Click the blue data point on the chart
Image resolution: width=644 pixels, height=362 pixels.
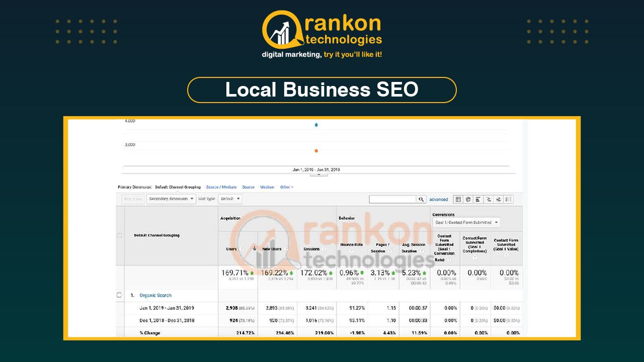(x=316, y=125)
